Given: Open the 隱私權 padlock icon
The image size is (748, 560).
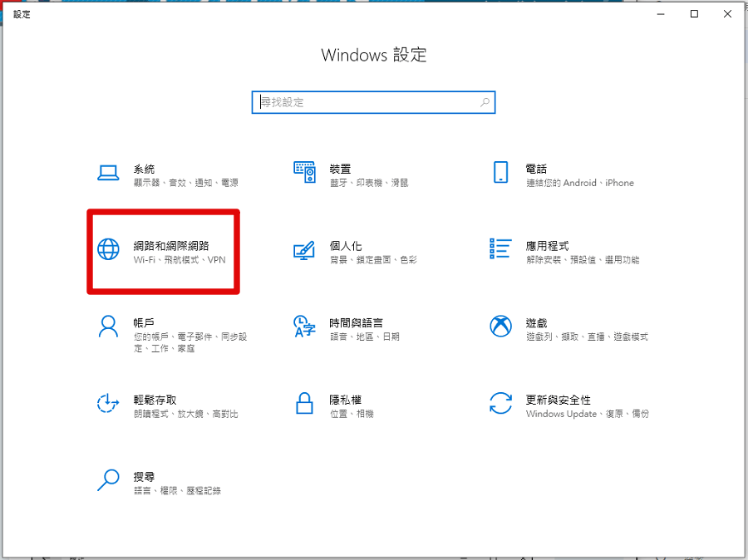Looking at the screenshot, I should tap(304, 404).
